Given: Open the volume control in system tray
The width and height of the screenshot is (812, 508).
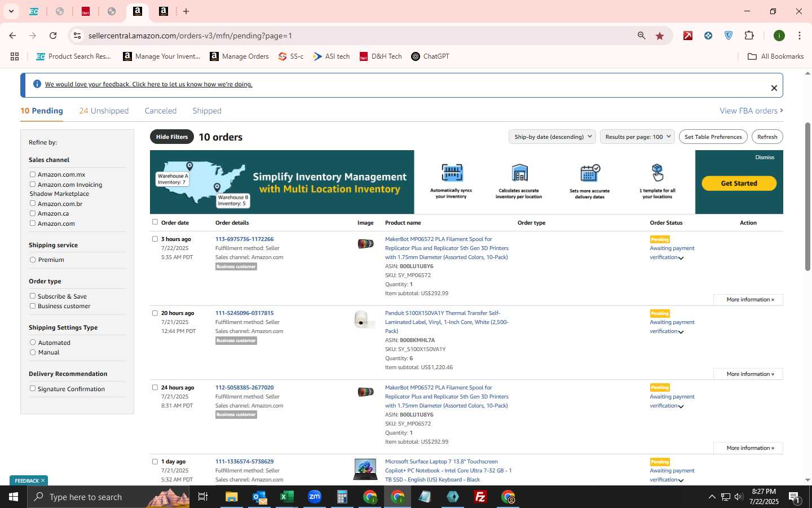Looking at the screenshot, I should [739, 497].
